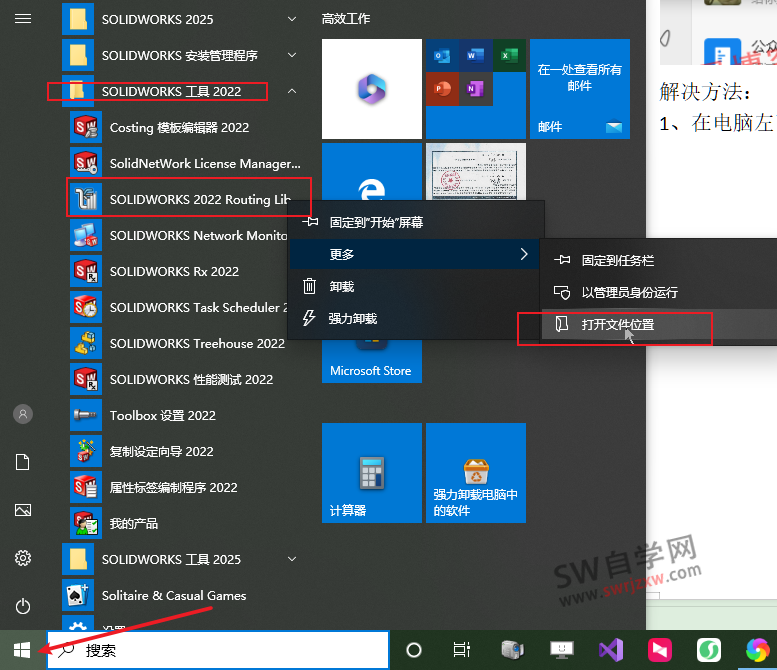Expand SOLIDWORKS 工具 2025 folder chevron

pyautogui.click(x=292, y=559)
